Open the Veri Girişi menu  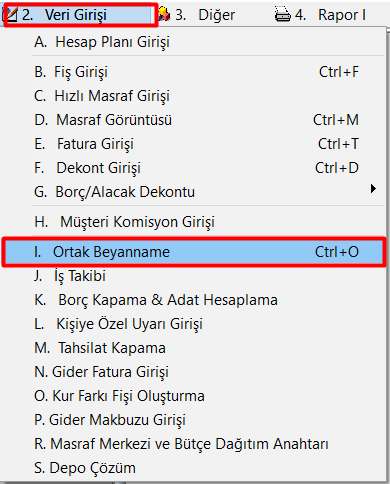pos(80,15)
